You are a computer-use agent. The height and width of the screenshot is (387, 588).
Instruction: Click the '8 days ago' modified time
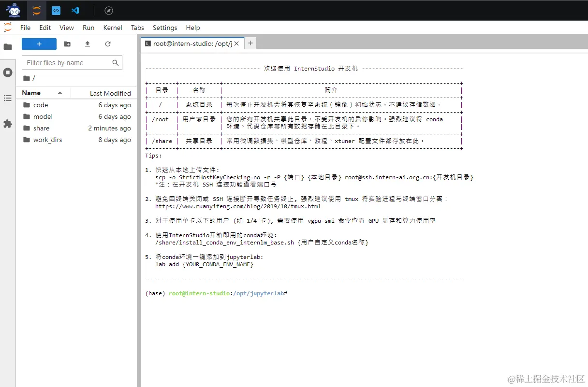[115, 140]
